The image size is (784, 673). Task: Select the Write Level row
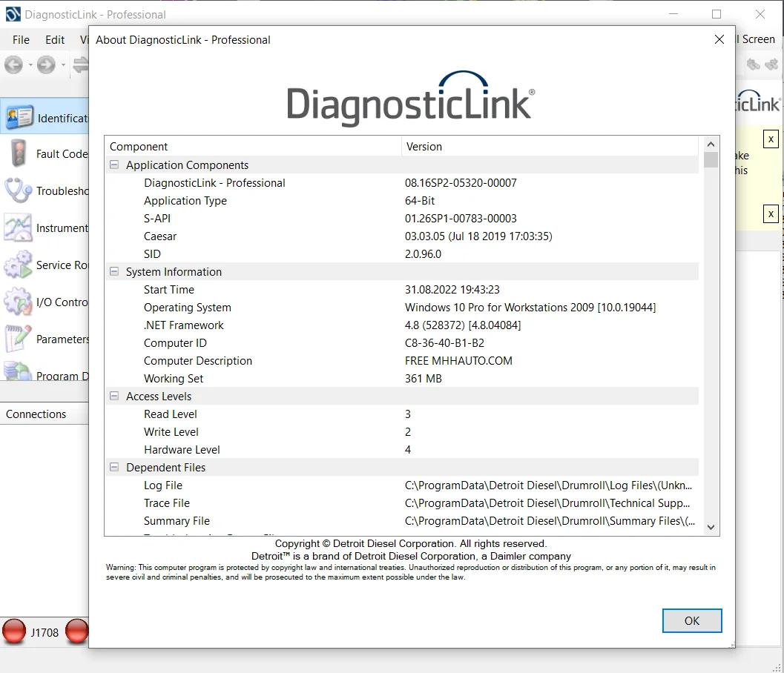pos(401,431)
